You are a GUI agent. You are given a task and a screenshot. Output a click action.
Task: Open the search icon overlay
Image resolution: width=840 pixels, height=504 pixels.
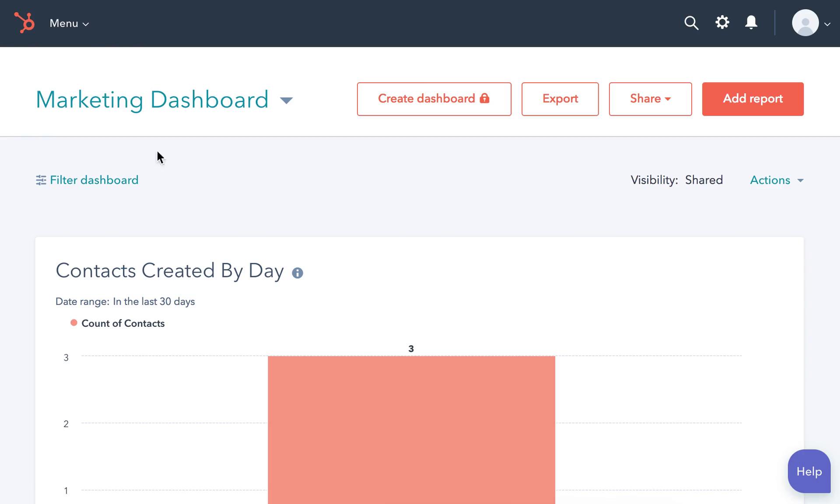pos(693,23)
